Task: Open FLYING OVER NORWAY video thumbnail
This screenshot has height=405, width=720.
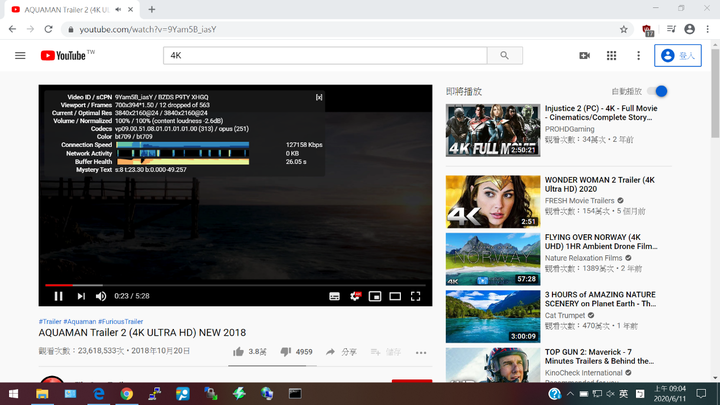Action: pos(493,259)
